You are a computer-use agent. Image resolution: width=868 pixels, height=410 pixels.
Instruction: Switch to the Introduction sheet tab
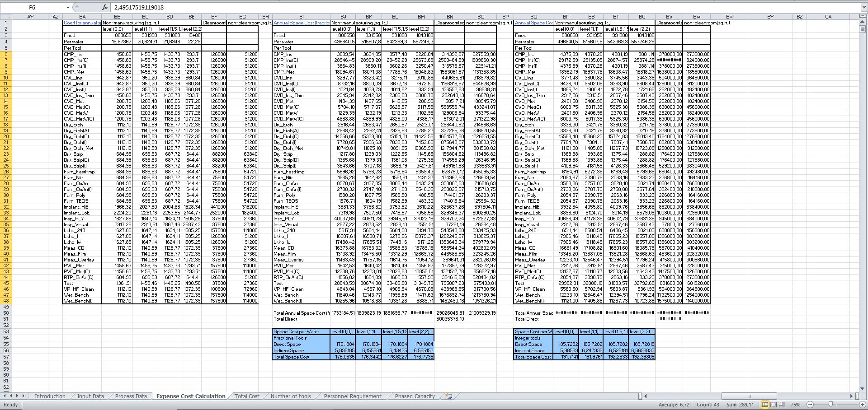(x=50, y=396)
